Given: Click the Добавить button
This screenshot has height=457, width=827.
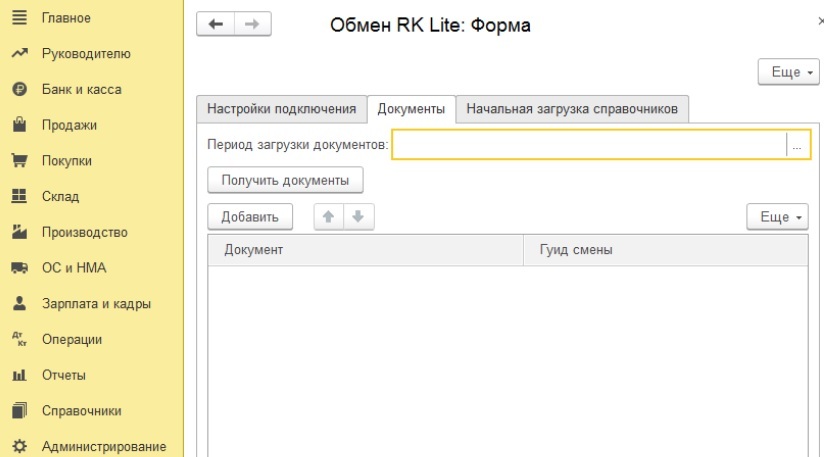Looking at the screenshot, I should click(250, 217).
